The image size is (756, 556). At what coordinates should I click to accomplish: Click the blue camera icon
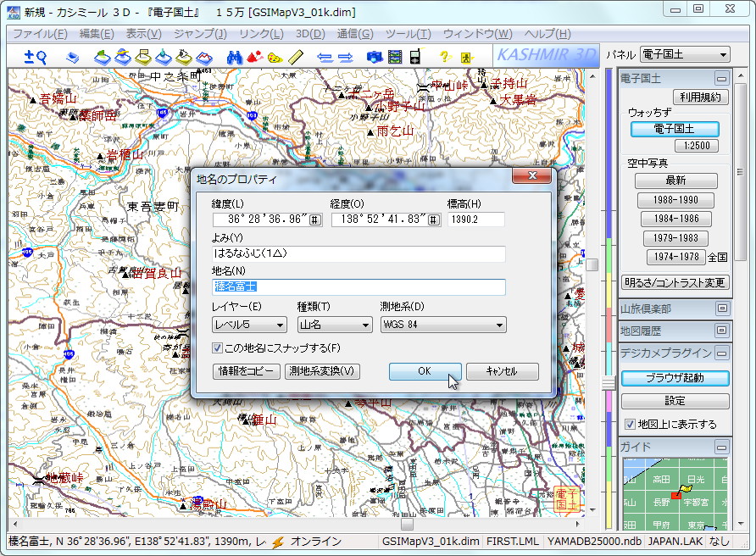point(375,58)
